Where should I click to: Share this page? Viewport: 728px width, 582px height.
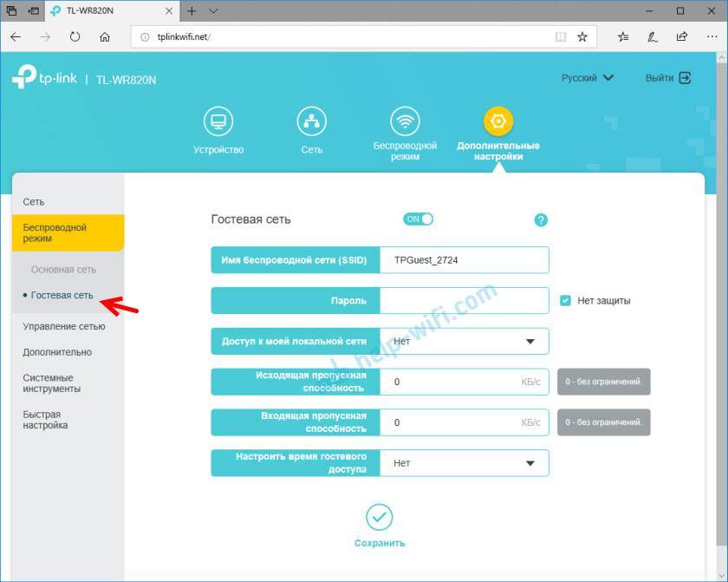(682, 36)
